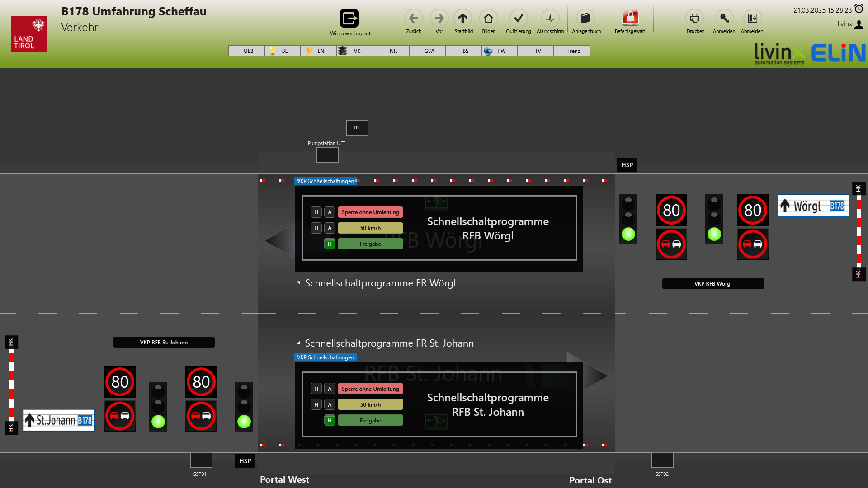Click the Befehlsgewalt lock icon

(630, 19)
